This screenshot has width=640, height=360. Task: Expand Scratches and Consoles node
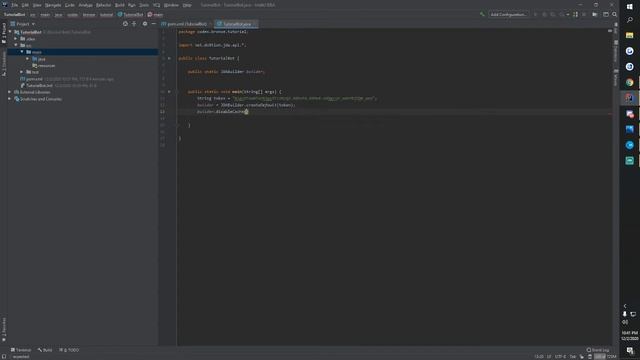pos(10,99)
